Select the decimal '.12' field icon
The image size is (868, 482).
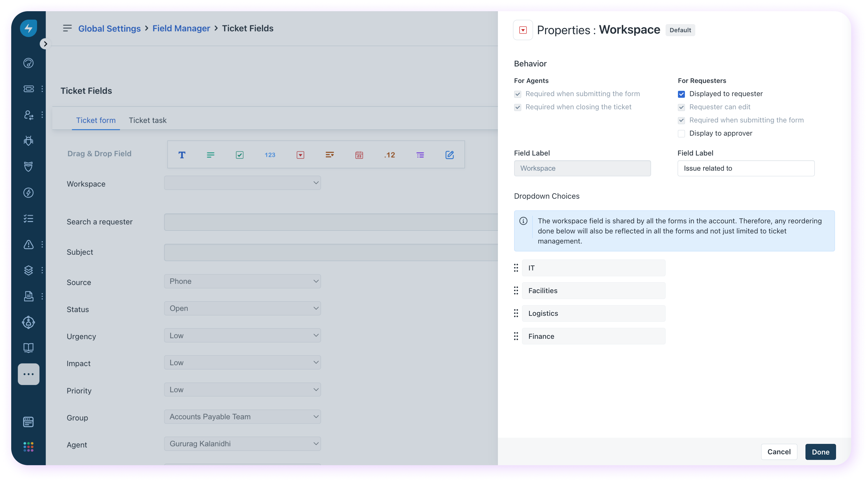point(389,155)
